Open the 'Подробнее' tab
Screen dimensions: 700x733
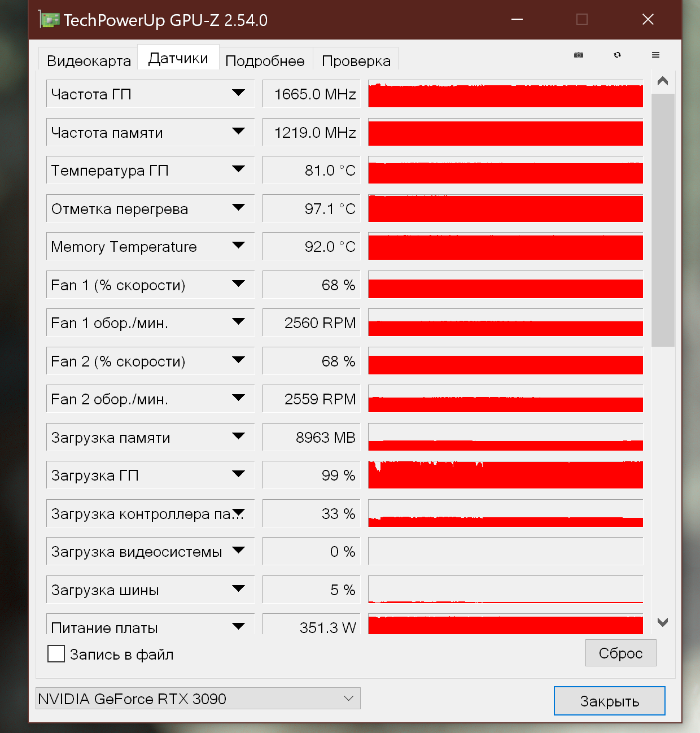tap(265, 60)
